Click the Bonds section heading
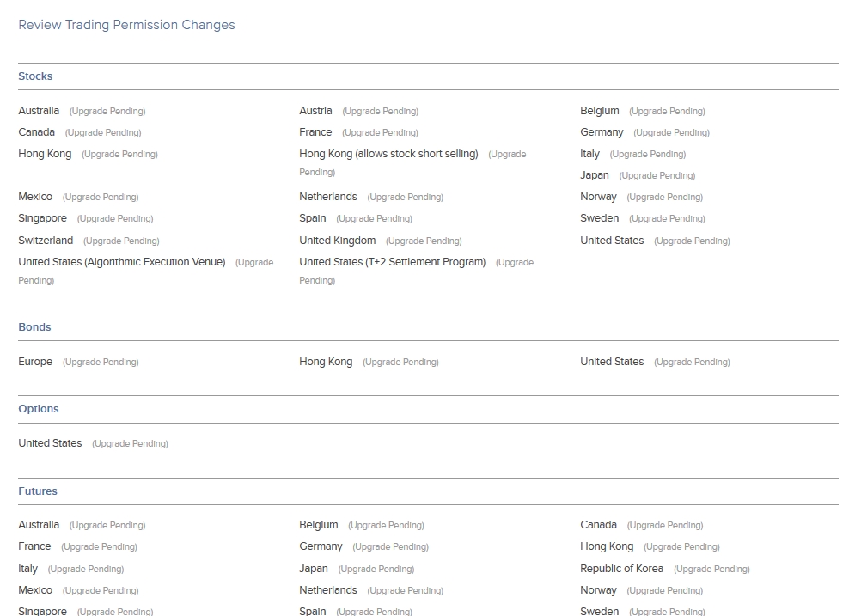 34,327
